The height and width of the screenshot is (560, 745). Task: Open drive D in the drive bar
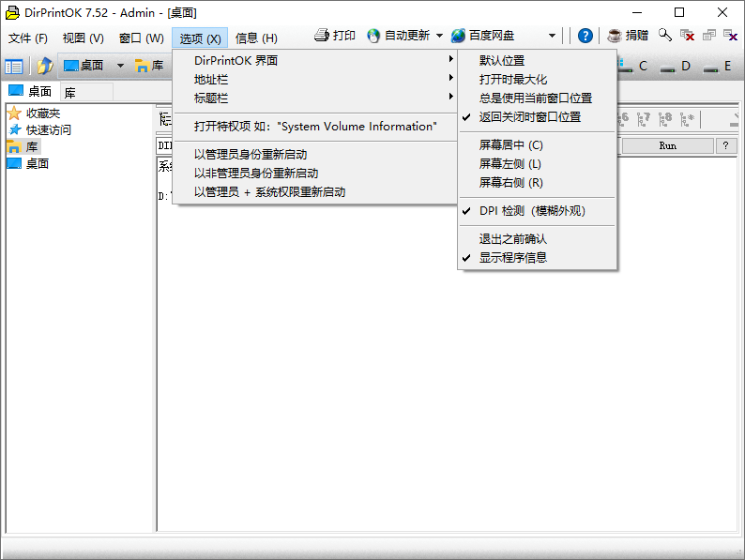(677, 66)
